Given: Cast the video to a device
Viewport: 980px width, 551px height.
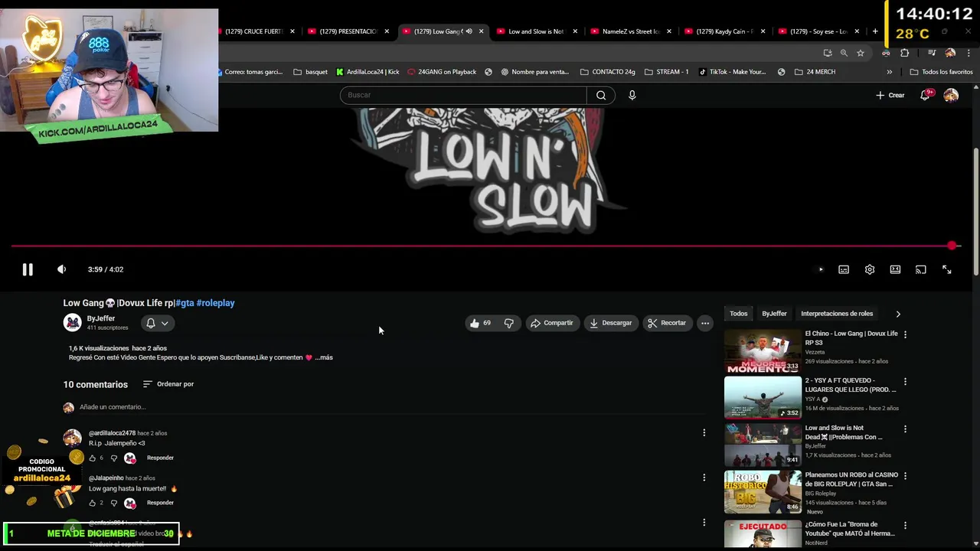Looking at the screenshot, I should coord(921,269).
